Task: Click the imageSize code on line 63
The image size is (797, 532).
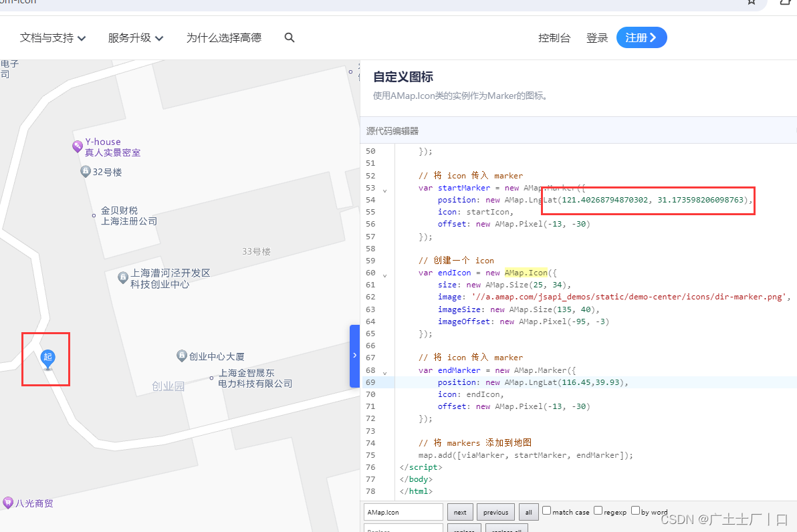Action: pyautogui.click(x=519, y=309)
